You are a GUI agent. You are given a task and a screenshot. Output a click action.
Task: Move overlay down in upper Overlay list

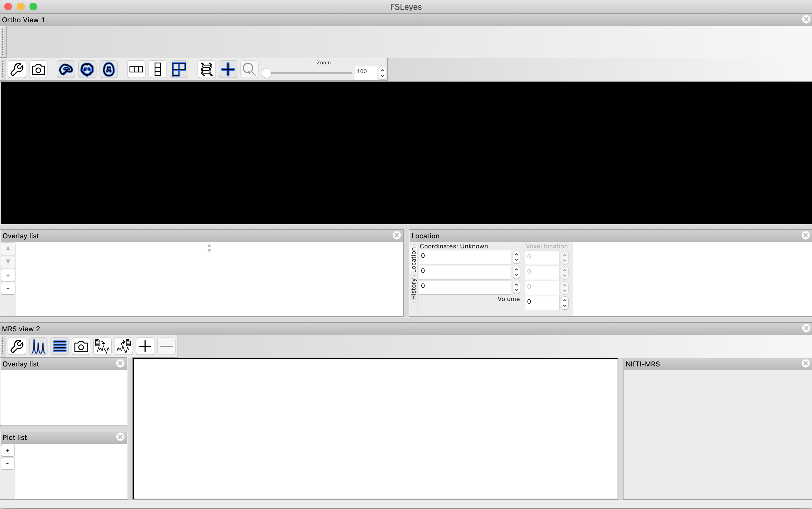[8, 262]
